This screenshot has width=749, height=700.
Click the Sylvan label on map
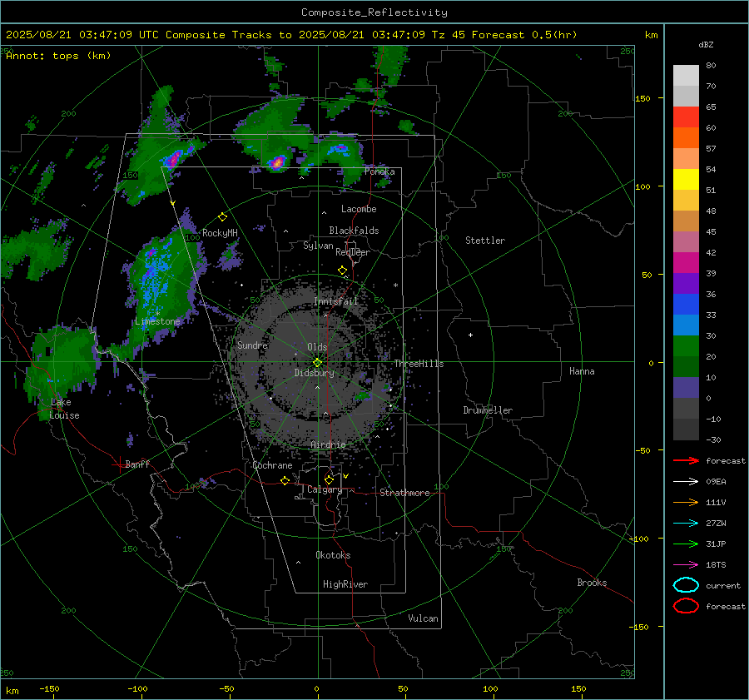[318, 246]
